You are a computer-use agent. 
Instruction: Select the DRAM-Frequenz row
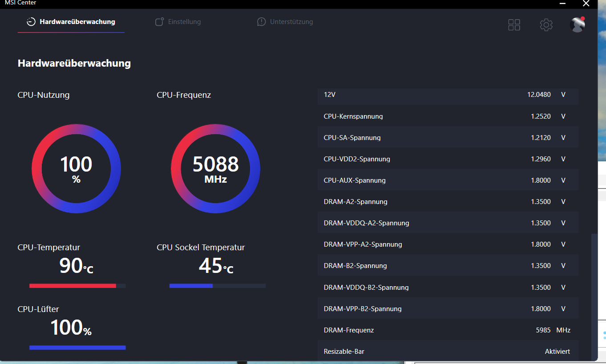click(x=448, y=330)
